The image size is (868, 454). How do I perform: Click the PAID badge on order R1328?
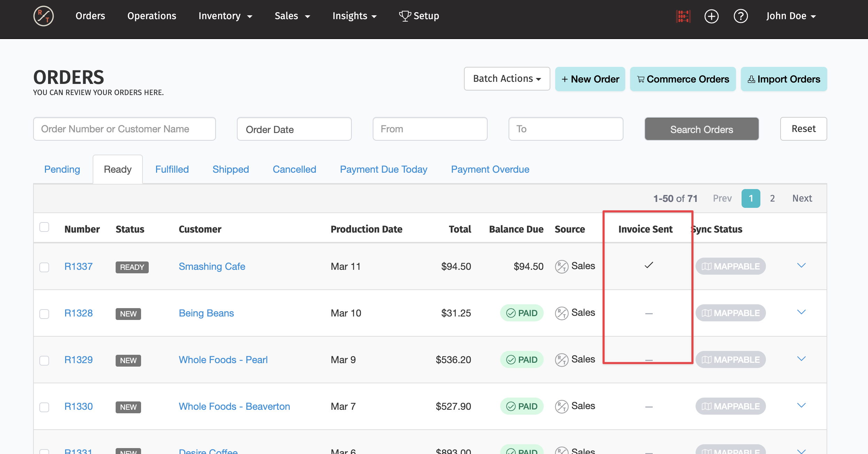click(522, 313)
